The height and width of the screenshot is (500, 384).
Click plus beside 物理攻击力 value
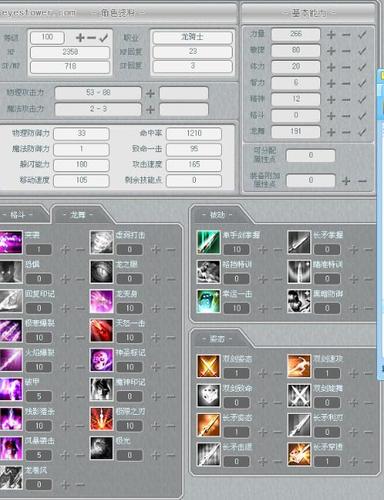coord(150,93)
